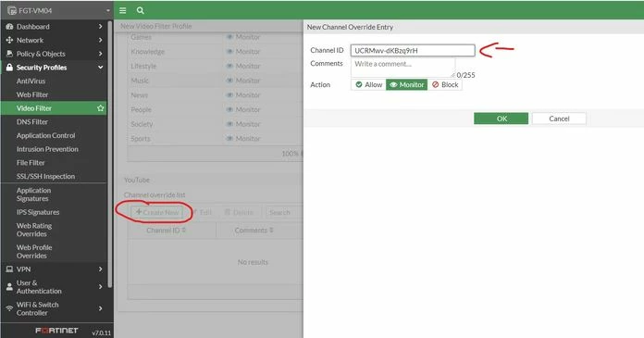The image size is (644, 338).
Task: Expand the Policy & Objects chevron
Action: tap(100, 54)
